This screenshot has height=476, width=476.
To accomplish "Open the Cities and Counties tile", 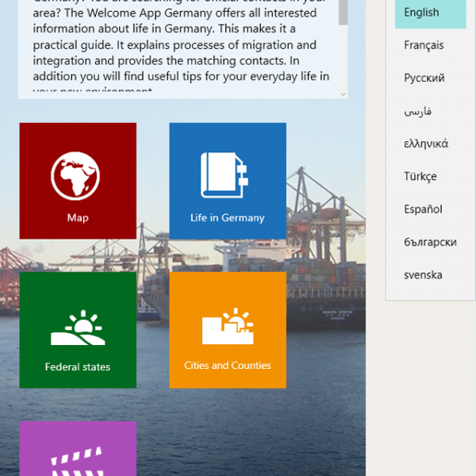I will [x=228, y=330].
